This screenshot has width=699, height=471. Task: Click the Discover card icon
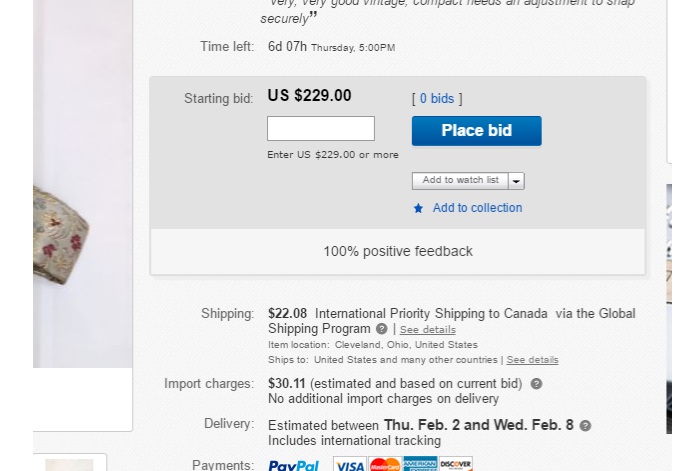coord(455,464)
